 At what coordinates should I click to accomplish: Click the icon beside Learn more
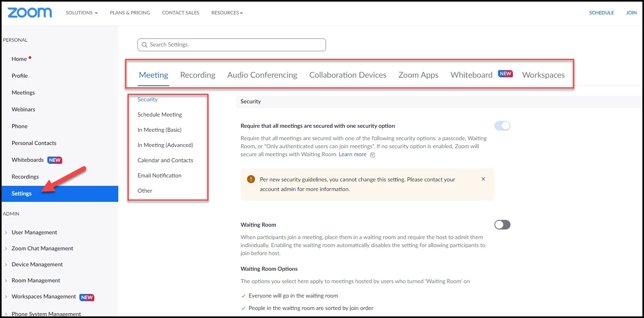(x=373, y=155)
